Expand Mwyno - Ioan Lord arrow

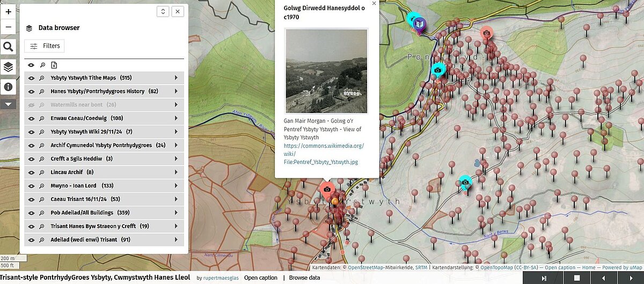coord(176,185)
